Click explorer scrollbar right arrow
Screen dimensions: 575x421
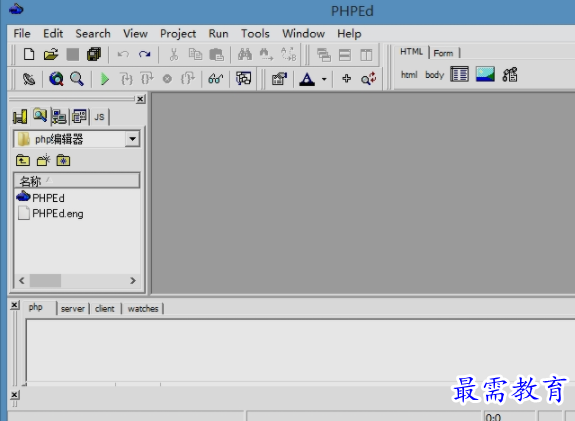133,281
